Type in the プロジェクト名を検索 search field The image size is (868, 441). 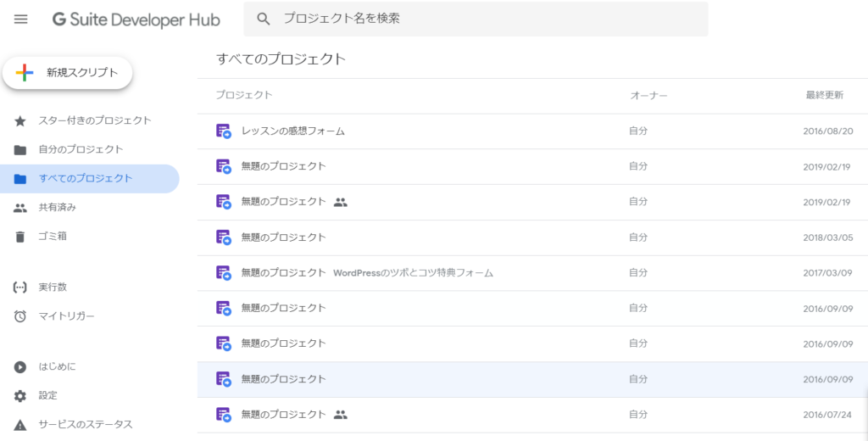click(x=483, y=19)
